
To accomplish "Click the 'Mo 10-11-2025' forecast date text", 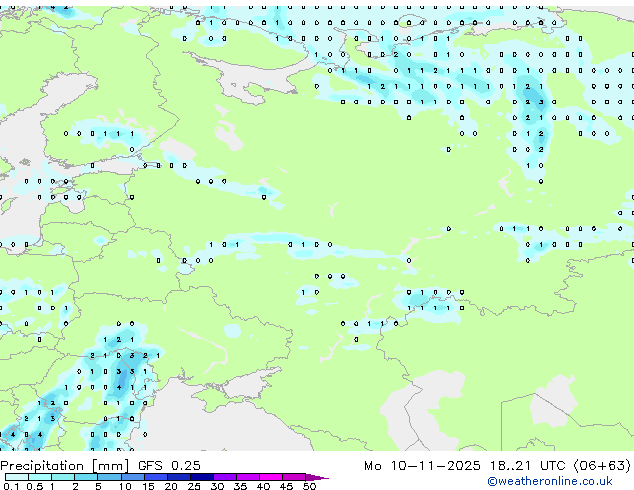I will [x=422, y=466].
